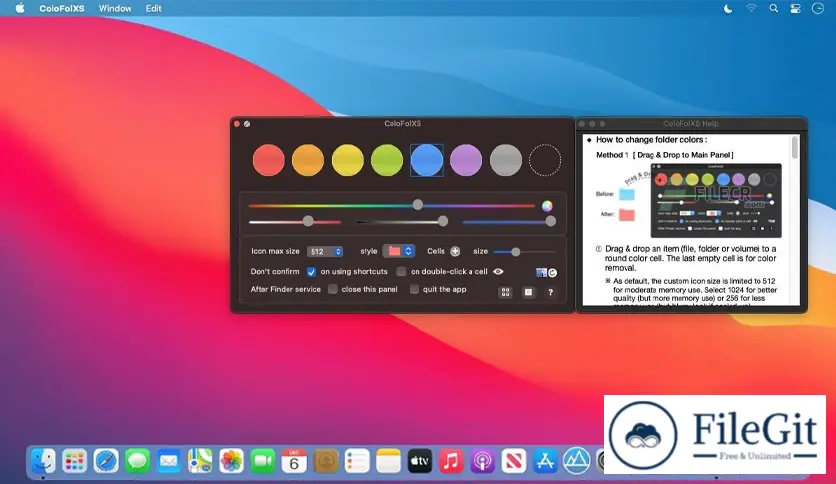Viewport: 836px width, 484px height.
Task: Select the blue color cell
Action: click(427, 160)
